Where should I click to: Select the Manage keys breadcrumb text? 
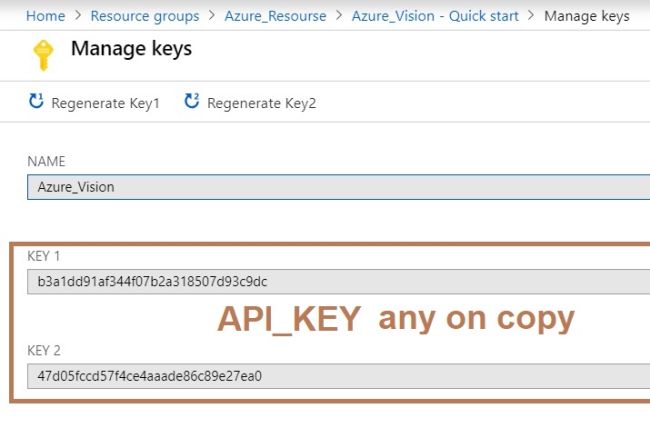pos(587,16)
